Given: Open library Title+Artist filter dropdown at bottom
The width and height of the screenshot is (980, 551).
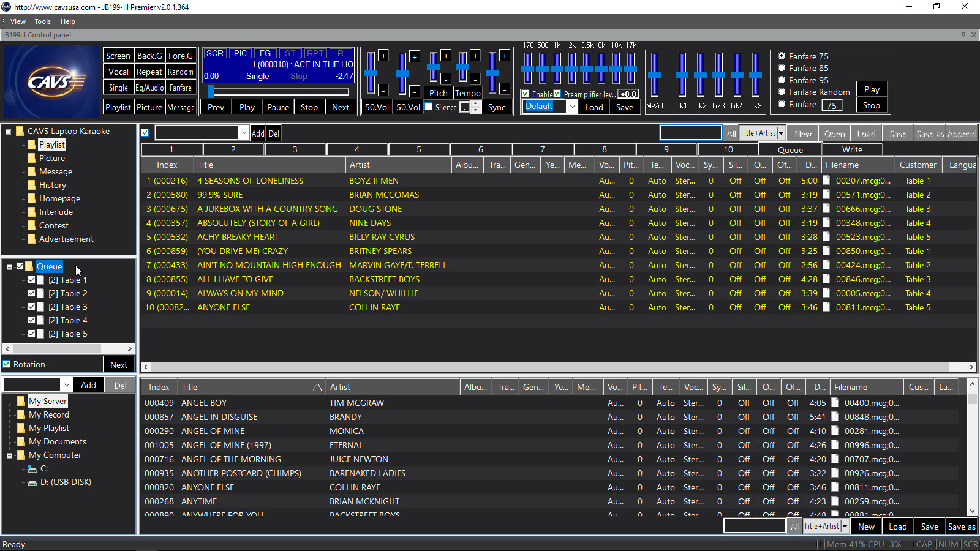Looking at the screenshot, I should click(x=845, y=526).
